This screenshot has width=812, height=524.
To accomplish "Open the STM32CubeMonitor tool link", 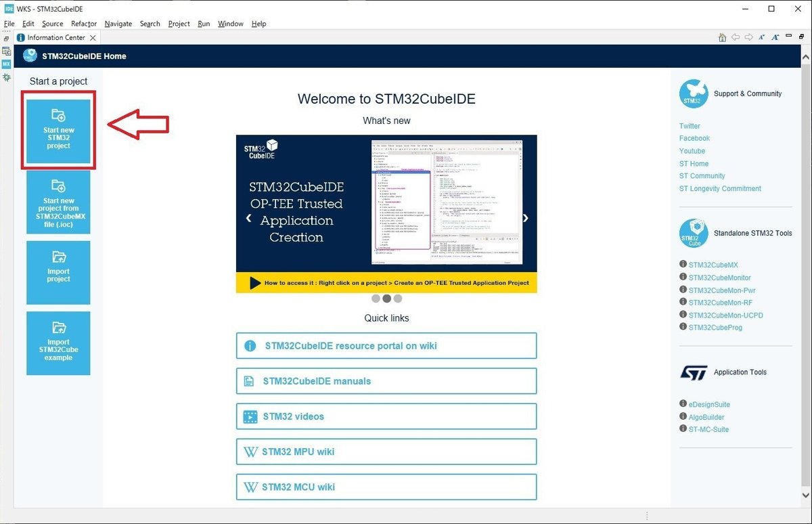I will point(719,278).
